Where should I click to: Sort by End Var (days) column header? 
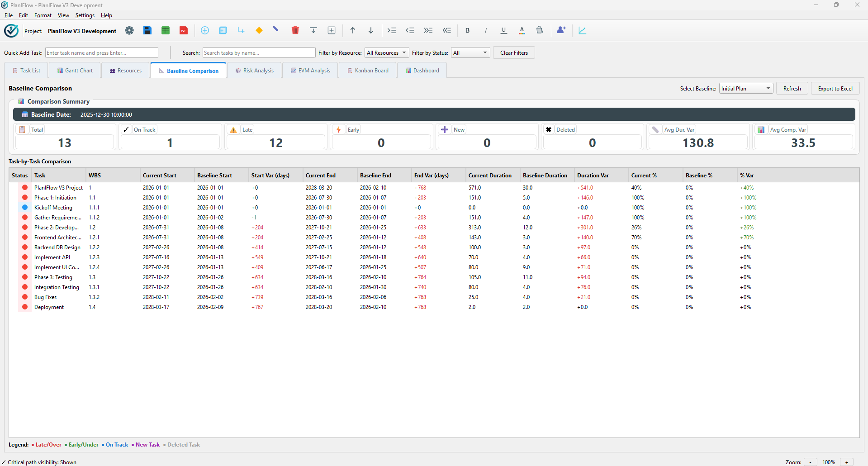tap(438, 176)
